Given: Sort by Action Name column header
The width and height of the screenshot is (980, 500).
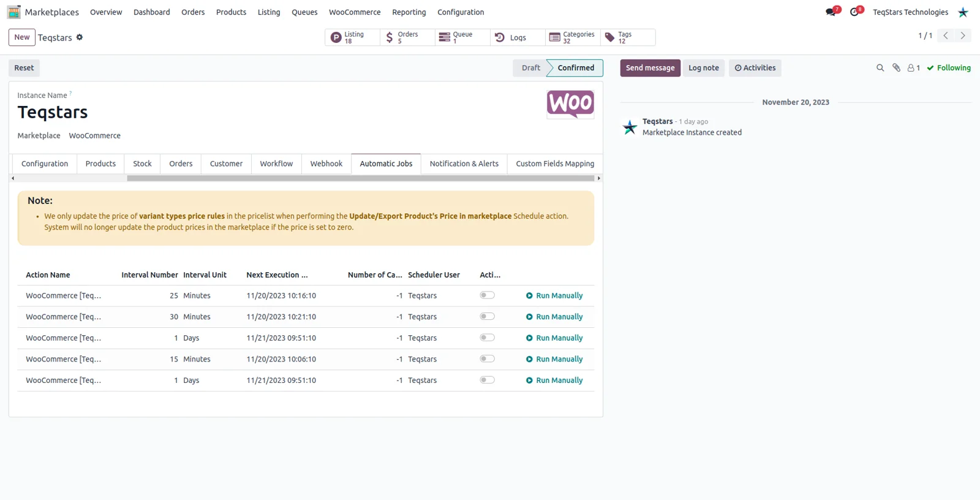Looking at the screenshot, I should [48, 275].
